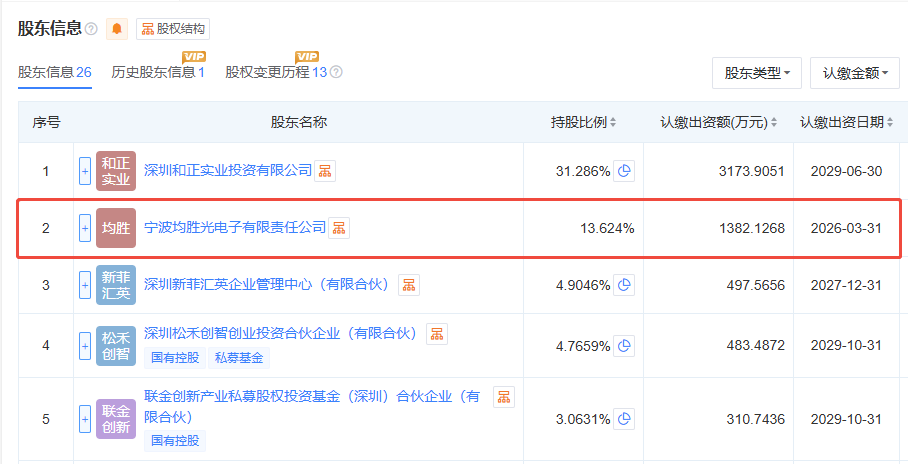
Task: Expand the row for 宁波均胜光电子有限责任公司
Action: [85, 228]
